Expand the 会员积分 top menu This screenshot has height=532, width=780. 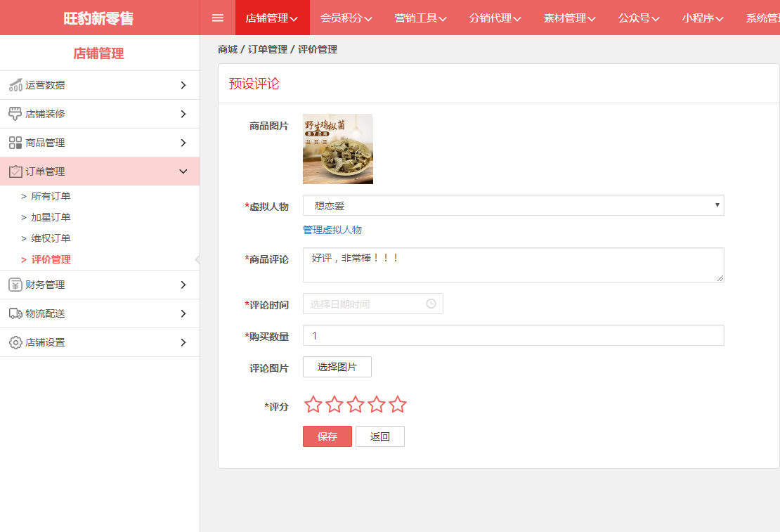346,18
